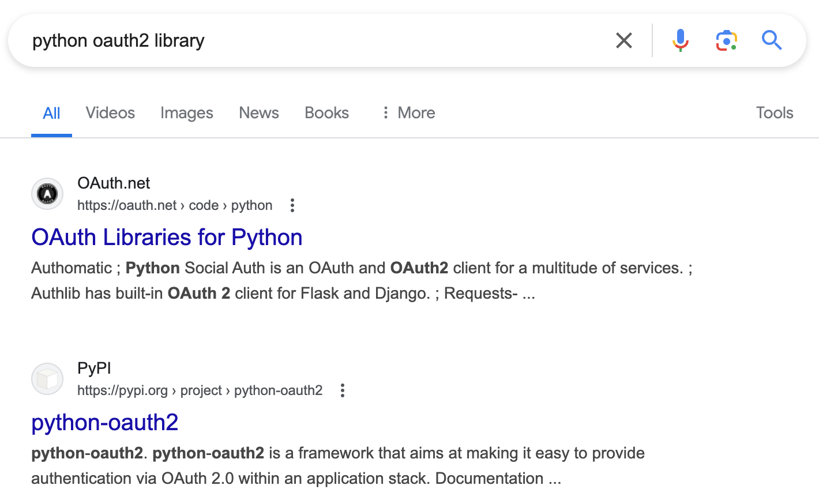This screenshot has width=819, height=504.
Task: Switch to the Videos tab
Action: coord(110,113)
